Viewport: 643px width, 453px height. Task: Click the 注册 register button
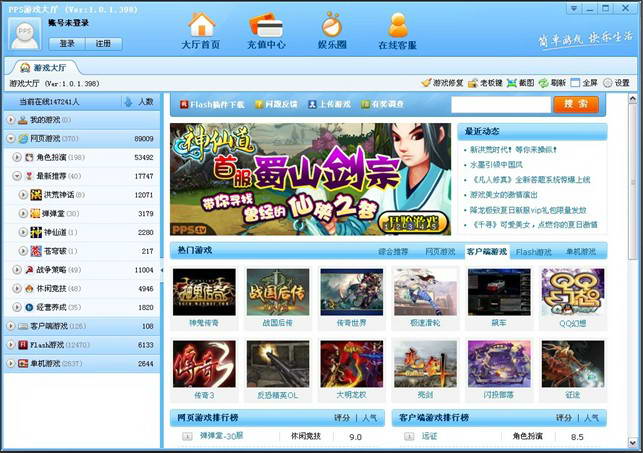(103, 43)
